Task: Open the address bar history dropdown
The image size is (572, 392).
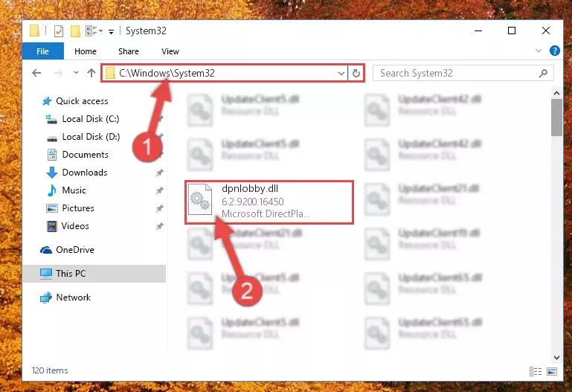Action: (341, 74)
